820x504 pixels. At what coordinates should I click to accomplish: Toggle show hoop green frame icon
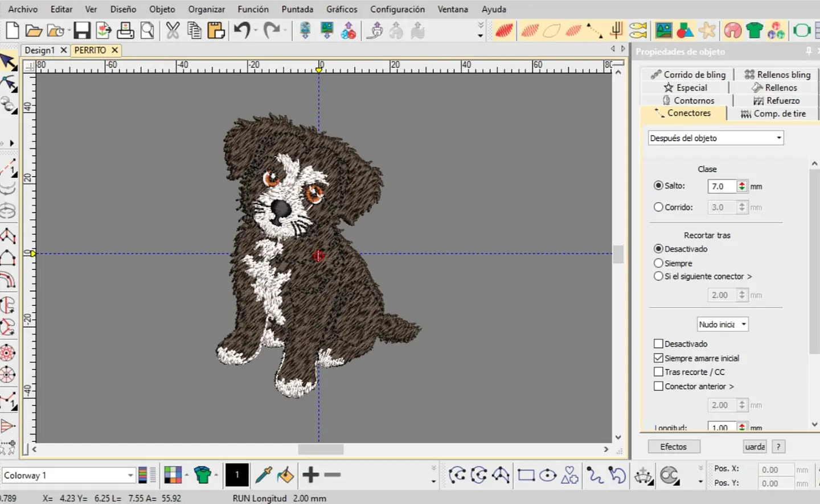coord(802,30)
